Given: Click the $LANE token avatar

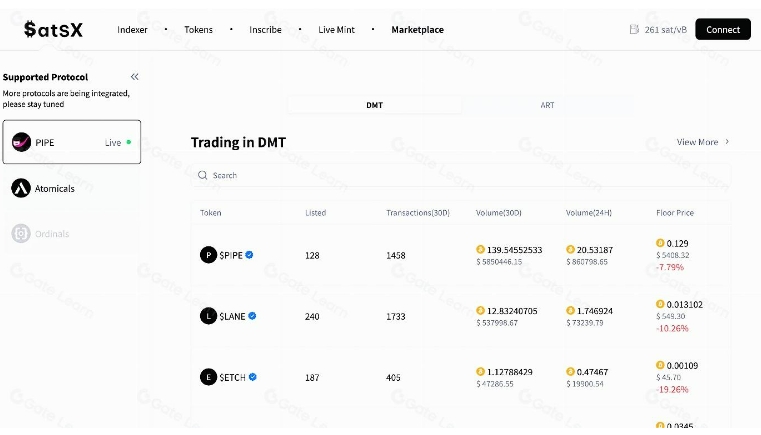Looking at the screenshot, I should 208,316.
